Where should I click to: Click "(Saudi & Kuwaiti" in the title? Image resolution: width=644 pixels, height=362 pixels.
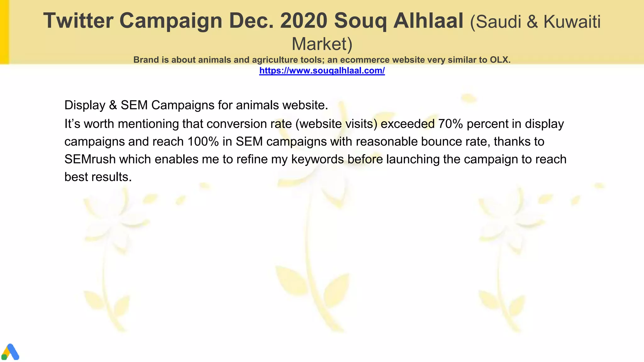535,21
